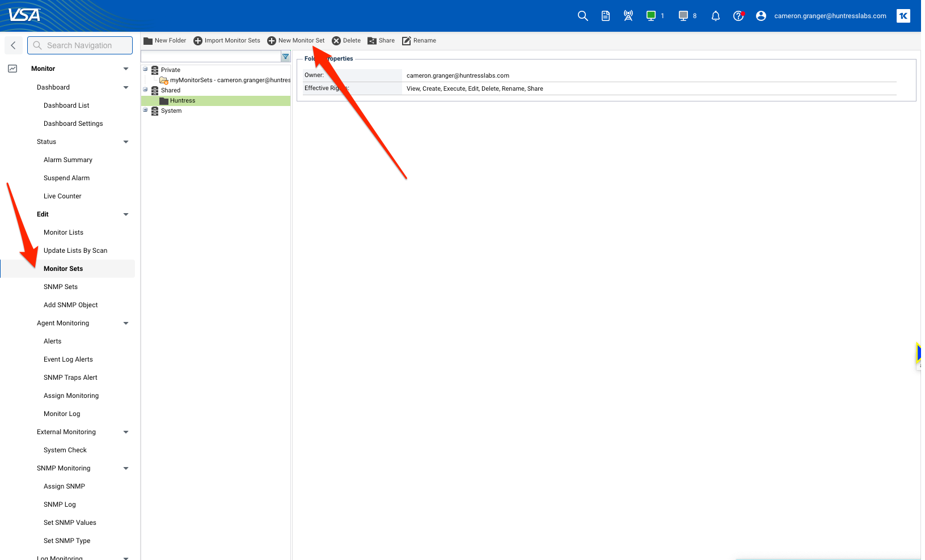
Task: Click the document icon in top bar
Action: [x=606, y=16]
